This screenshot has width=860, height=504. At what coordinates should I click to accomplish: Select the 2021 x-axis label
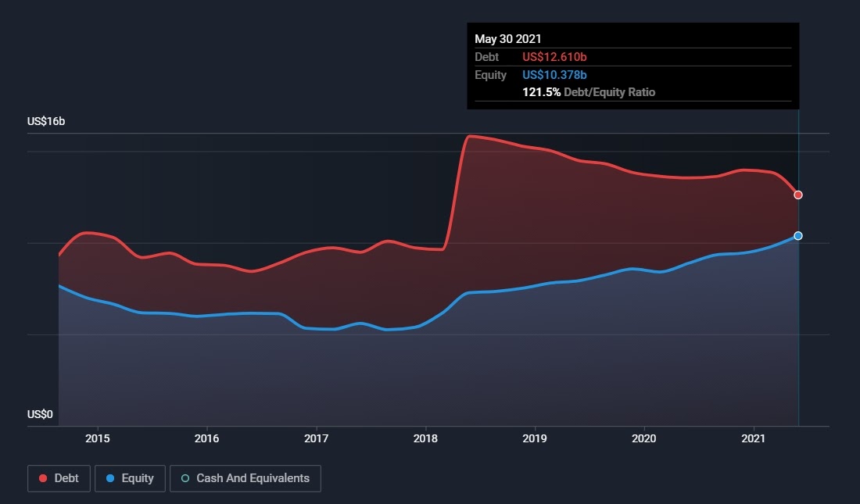pyautogui.click(x=753, y=438)
